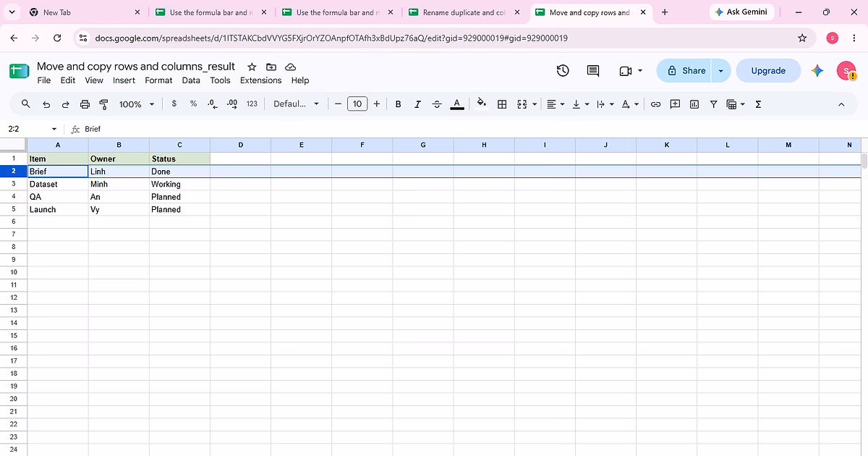Activate the paint format tool

[x=103, y=104]
